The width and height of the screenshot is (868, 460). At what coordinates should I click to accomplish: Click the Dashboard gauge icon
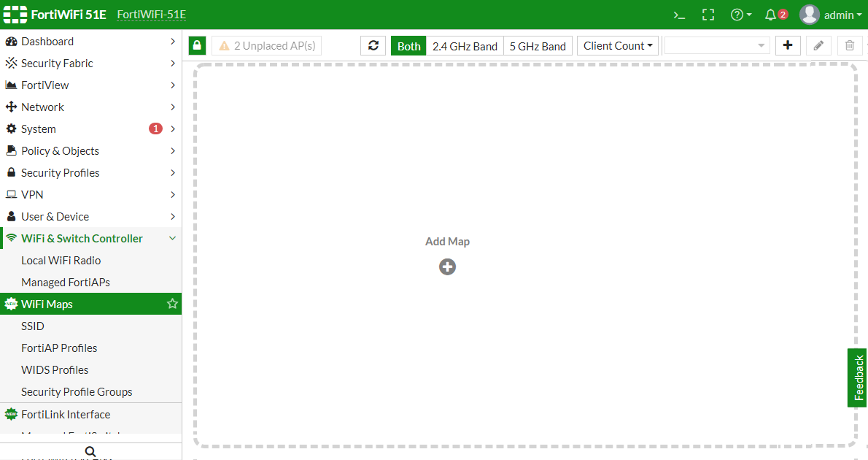pos(11,42)
